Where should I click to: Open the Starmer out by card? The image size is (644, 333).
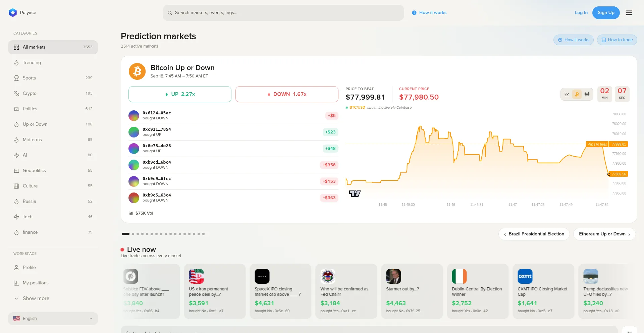412,291
